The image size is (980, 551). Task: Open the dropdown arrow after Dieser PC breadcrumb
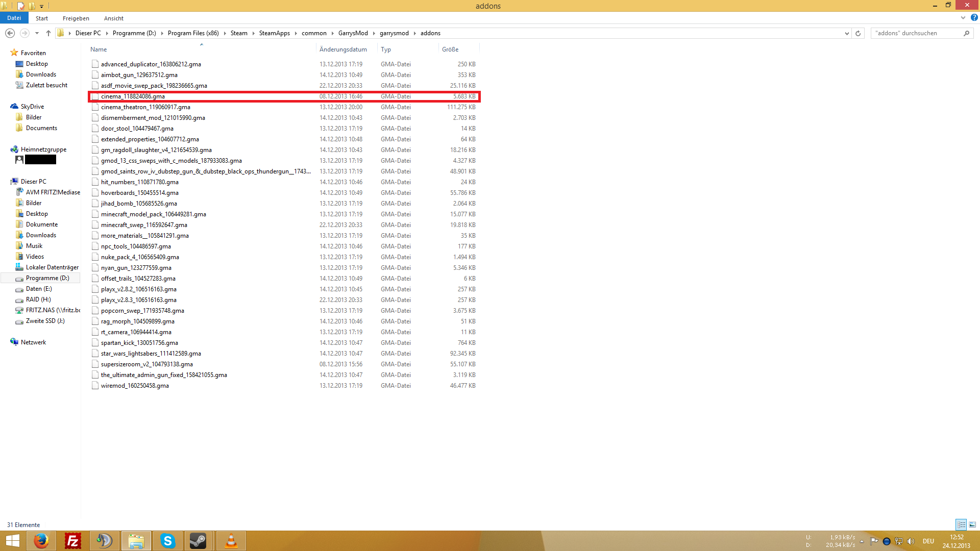coord(107,33)
